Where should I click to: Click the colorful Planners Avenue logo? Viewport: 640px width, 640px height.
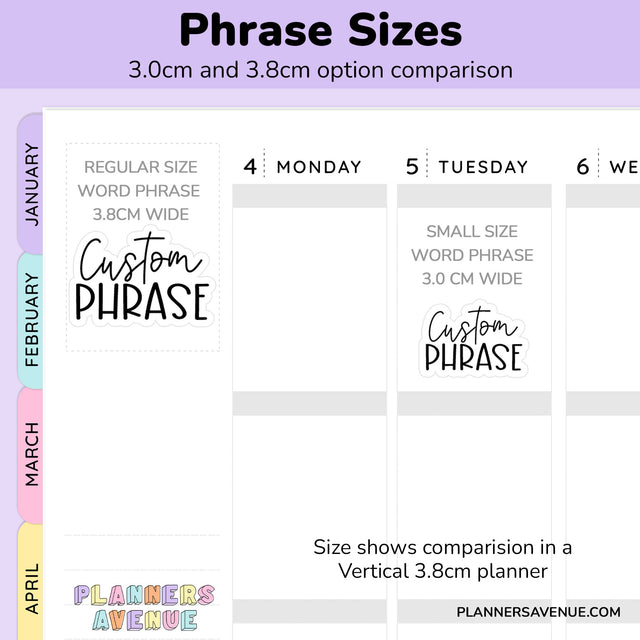pos(143,607)
